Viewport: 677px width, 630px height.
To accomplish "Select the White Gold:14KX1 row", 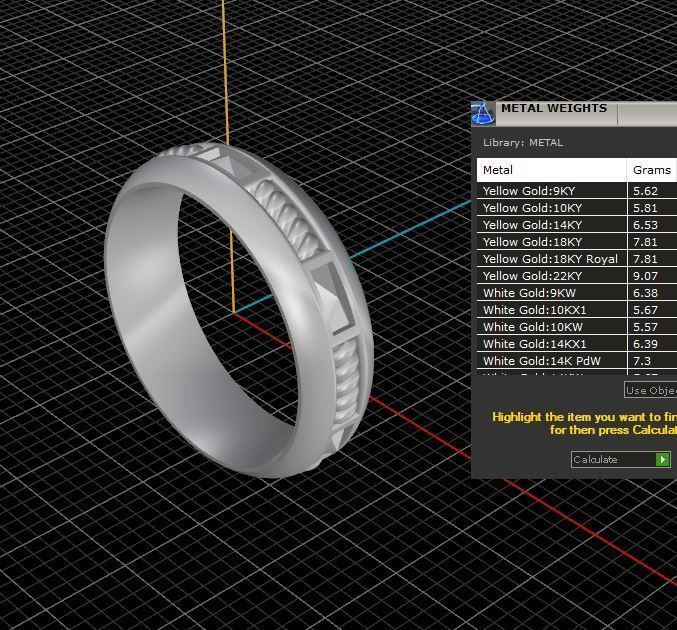I will pos(577,344).
